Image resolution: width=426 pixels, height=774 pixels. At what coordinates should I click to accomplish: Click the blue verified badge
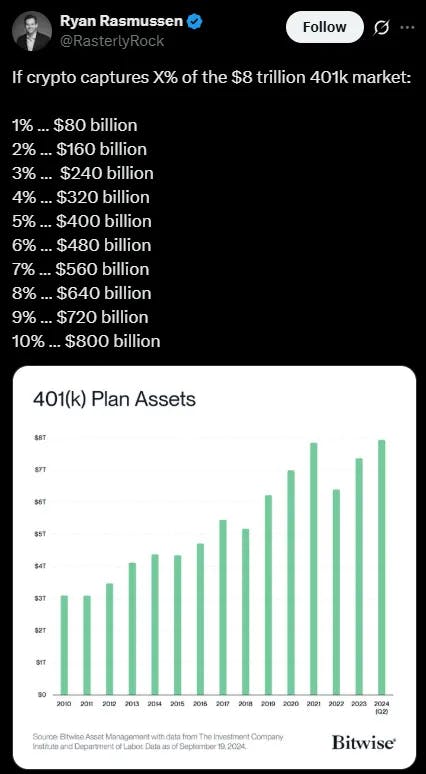click(195, 21)
